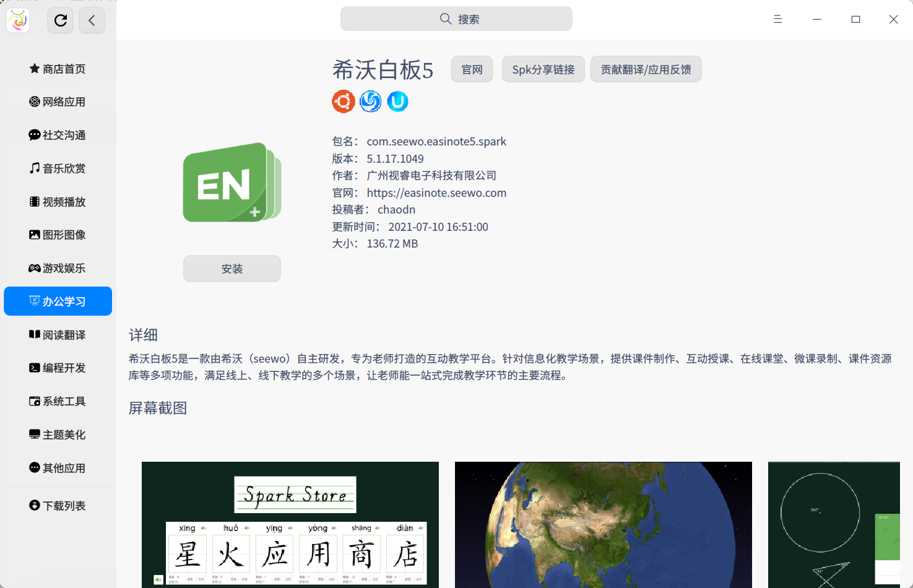Screen dimensions: 913x588
Task: Click the Spk分享链接 share button
Action: (543, 69)
